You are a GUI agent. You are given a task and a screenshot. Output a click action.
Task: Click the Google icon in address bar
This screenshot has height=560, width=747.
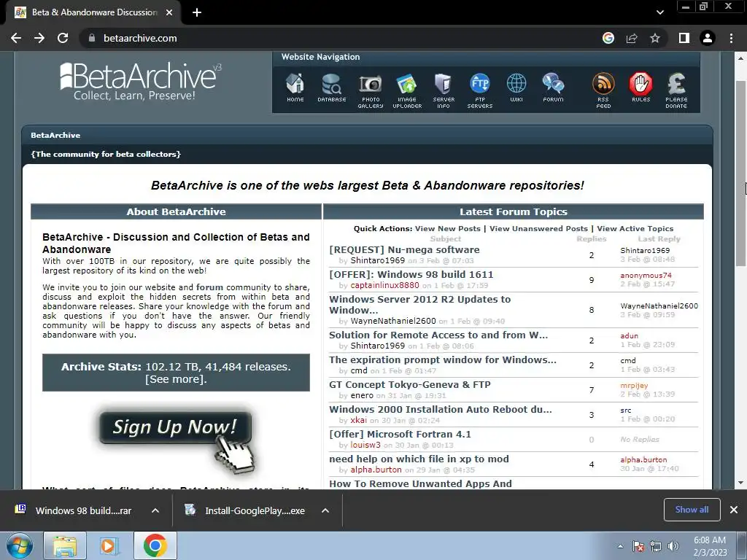click(608, 38)
